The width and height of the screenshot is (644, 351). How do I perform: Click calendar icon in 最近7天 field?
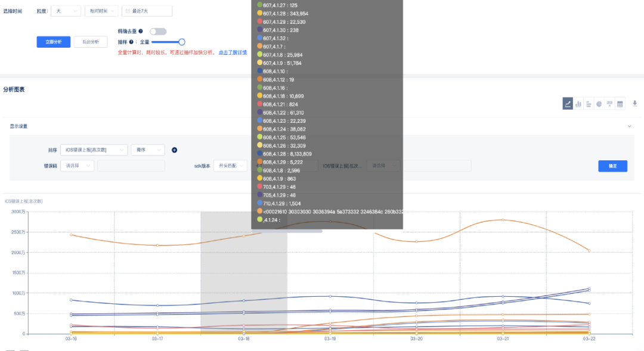(x=128, y=11)
